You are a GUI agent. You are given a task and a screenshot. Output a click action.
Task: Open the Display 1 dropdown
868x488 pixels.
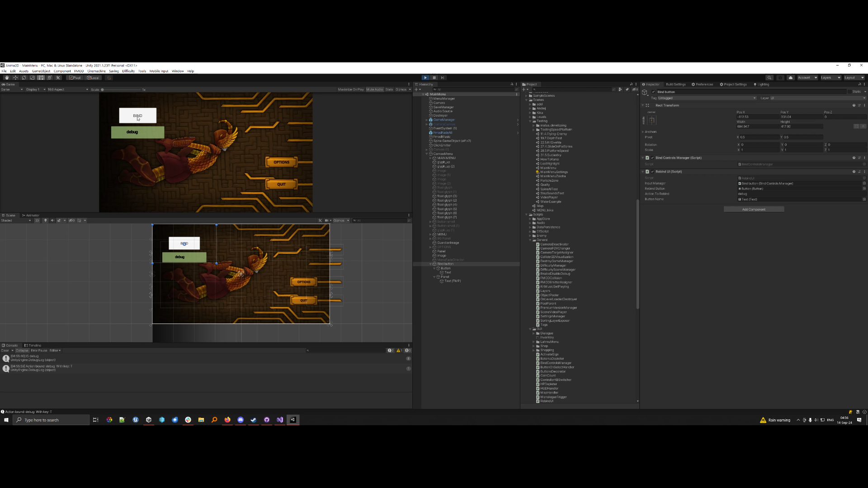tap(34, 89)
